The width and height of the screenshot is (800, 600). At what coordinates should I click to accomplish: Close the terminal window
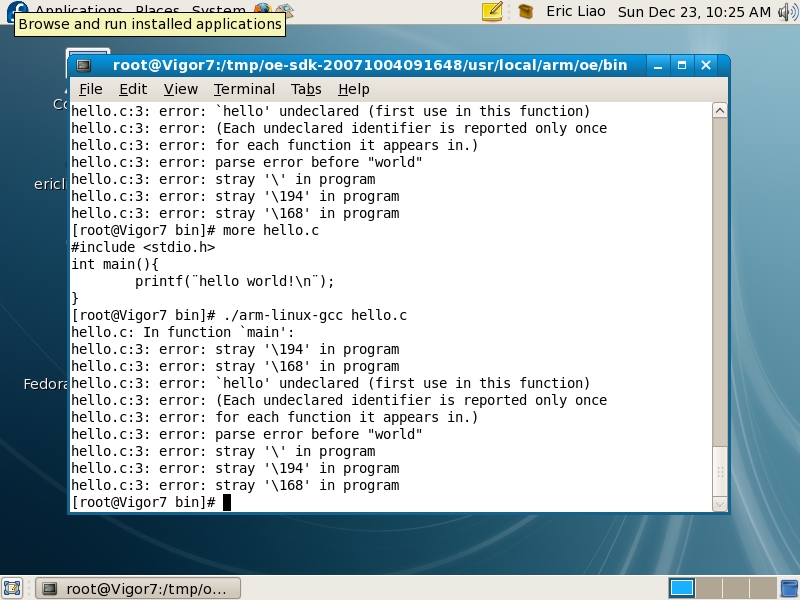tap(706, 65)
